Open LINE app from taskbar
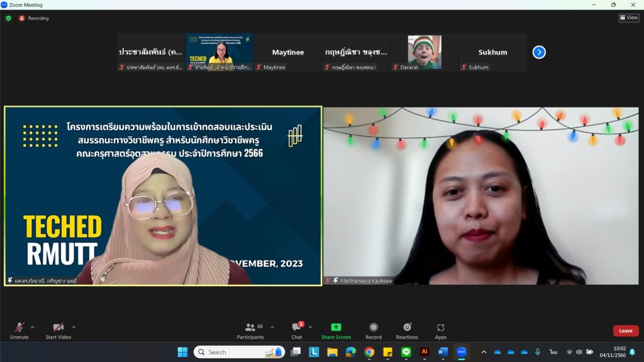 (x=406, y=352)
